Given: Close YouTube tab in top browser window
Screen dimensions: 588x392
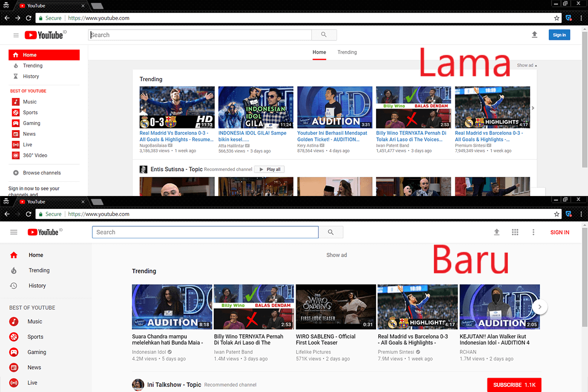Looking at the screenshot, I should [x=83, y=6].
